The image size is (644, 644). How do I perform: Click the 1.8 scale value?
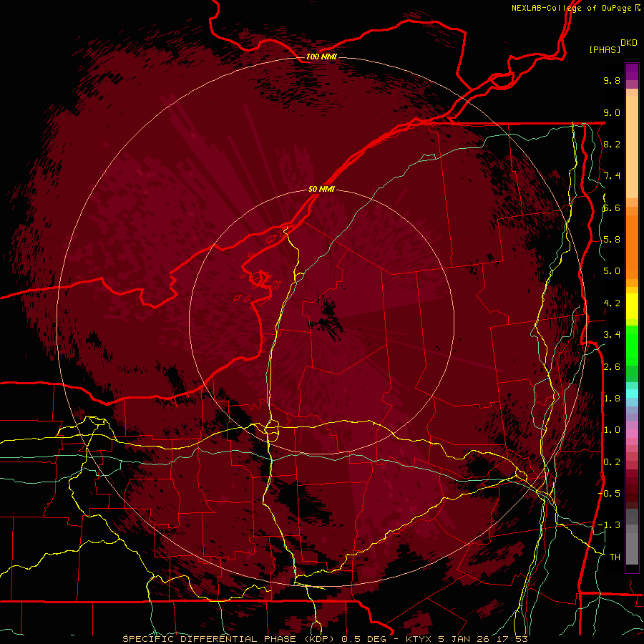[x=612, y=399]
